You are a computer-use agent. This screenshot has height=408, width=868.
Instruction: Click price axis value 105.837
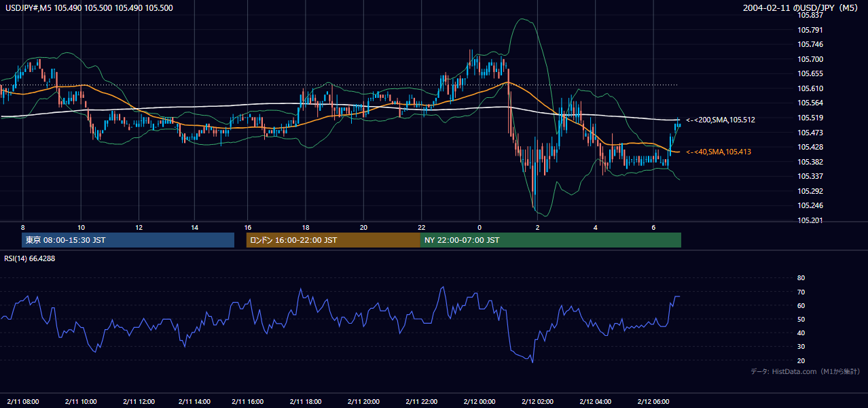(x=810, y=15)
